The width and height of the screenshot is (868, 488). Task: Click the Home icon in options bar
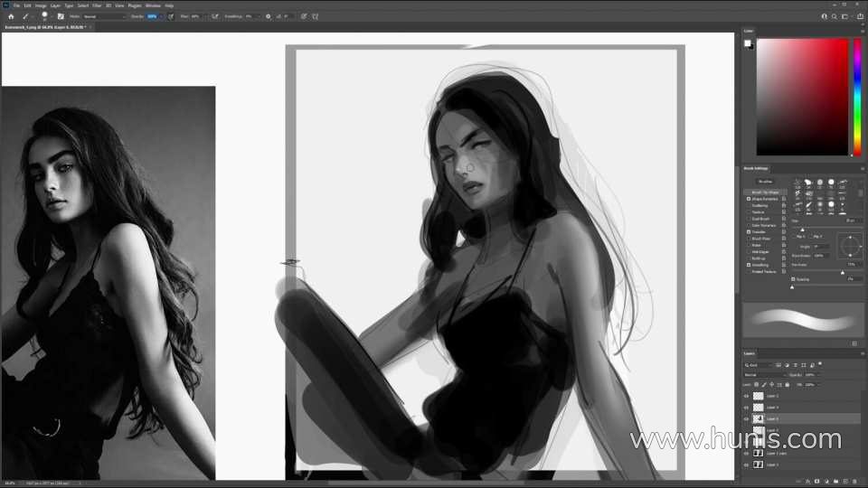[11, 16]
